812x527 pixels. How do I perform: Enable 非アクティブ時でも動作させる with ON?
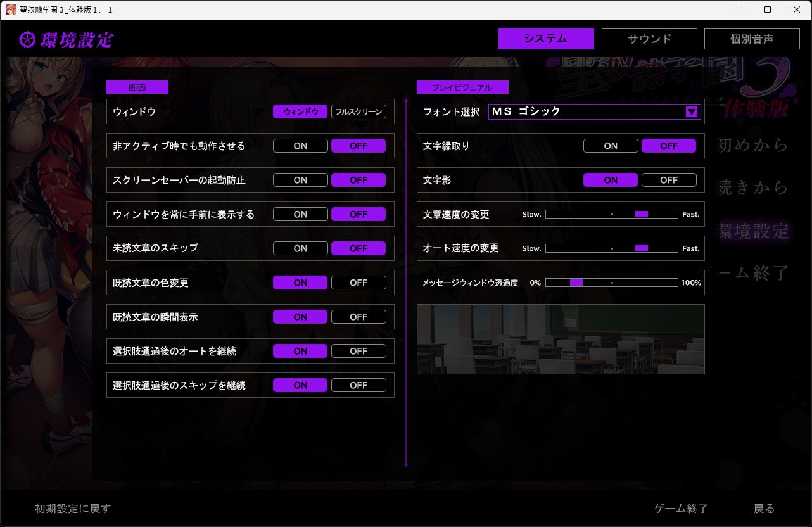coord(300,146)
